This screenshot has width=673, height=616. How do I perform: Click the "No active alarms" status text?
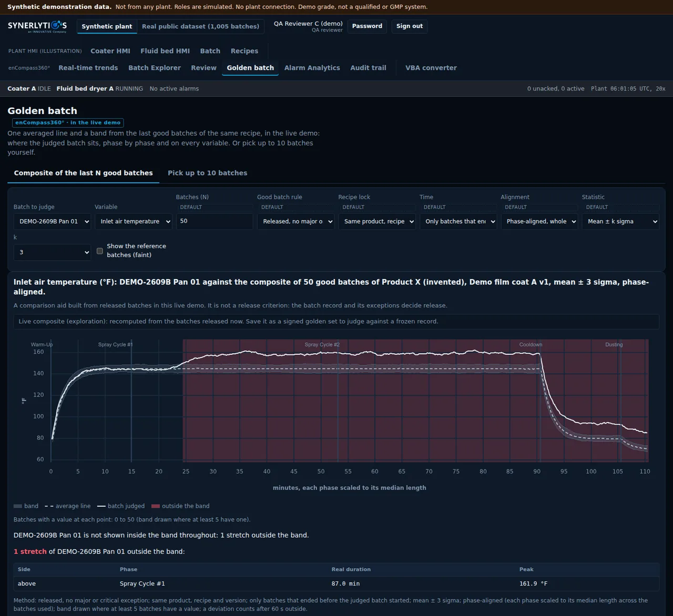click(174, 89)
